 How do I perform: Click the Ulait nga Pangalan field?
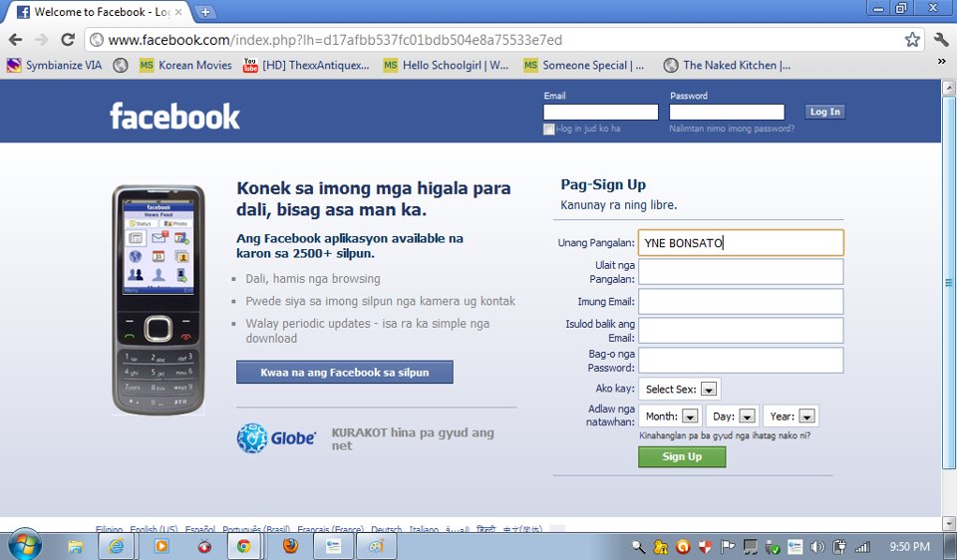[741, 272]
